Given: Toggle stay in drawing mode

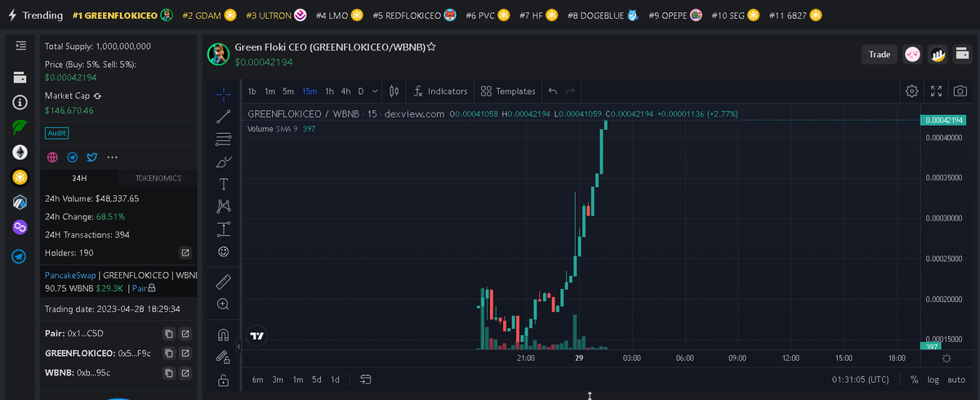Looking at the screenshot, I should (223, 358).
